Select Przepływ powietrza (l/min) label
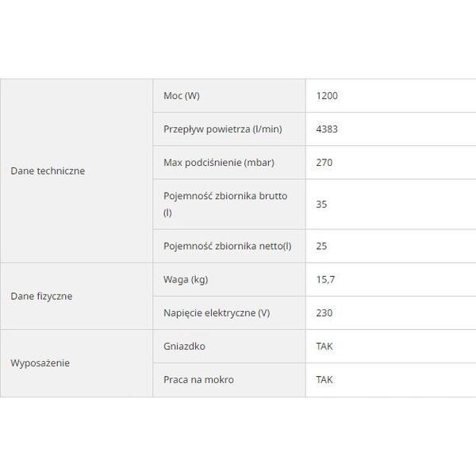 [x=222, y=129]
